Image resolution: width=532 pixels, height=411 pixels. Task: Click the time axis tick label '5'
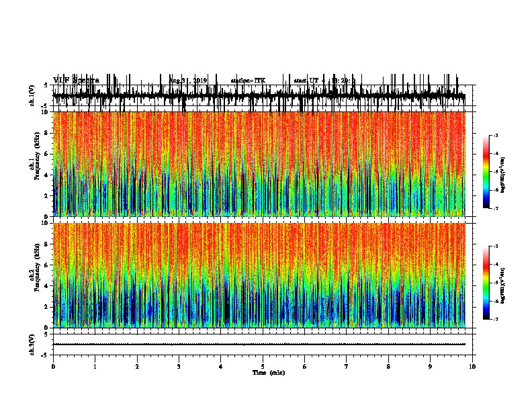coord(263,367)
